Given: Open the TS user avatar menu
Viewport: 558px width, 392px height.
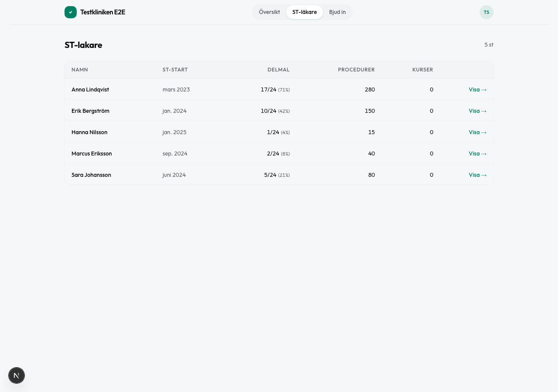Looking at the screenshot, I should point(486,12).
